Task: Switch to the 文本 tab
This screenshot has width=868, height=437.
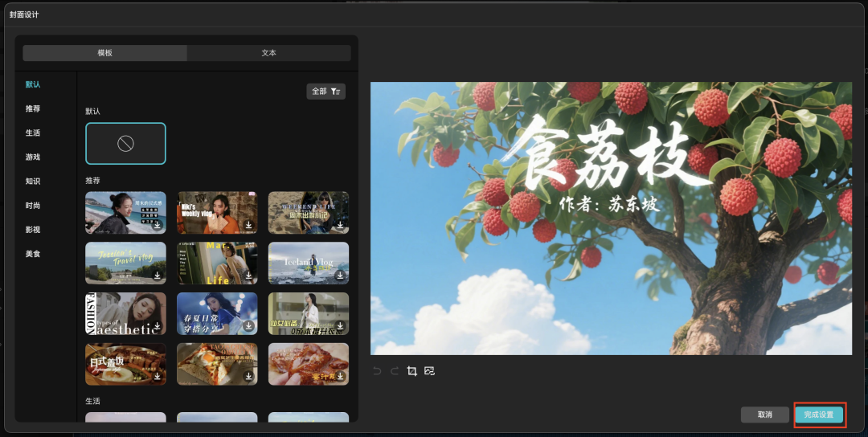Action: 269,53
